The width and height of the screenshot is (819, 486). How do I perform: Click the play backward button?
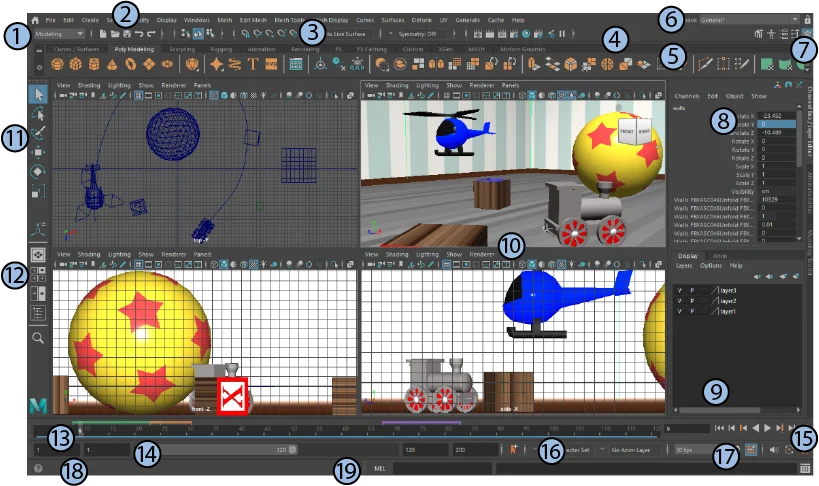coord(755,428)
